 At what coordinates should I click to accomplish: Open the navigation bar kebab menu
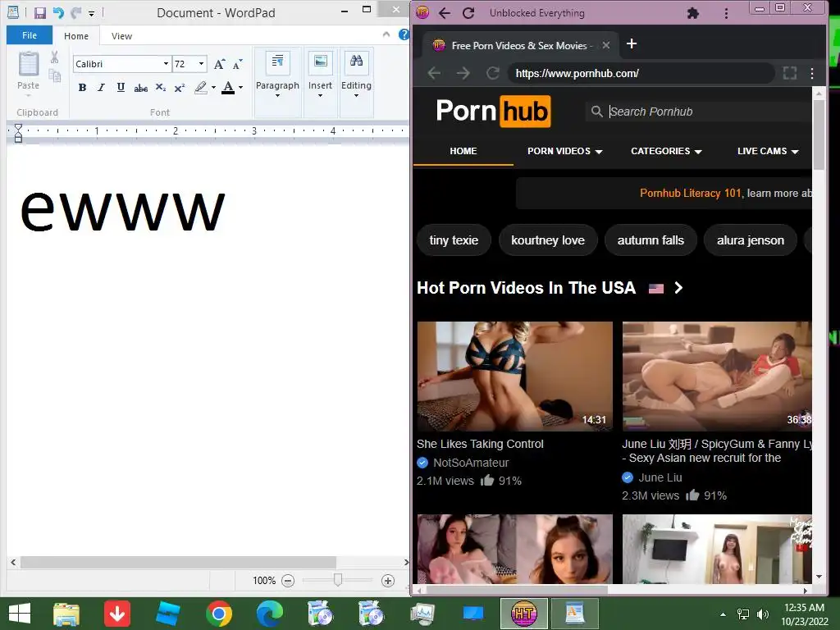[812, 73]
